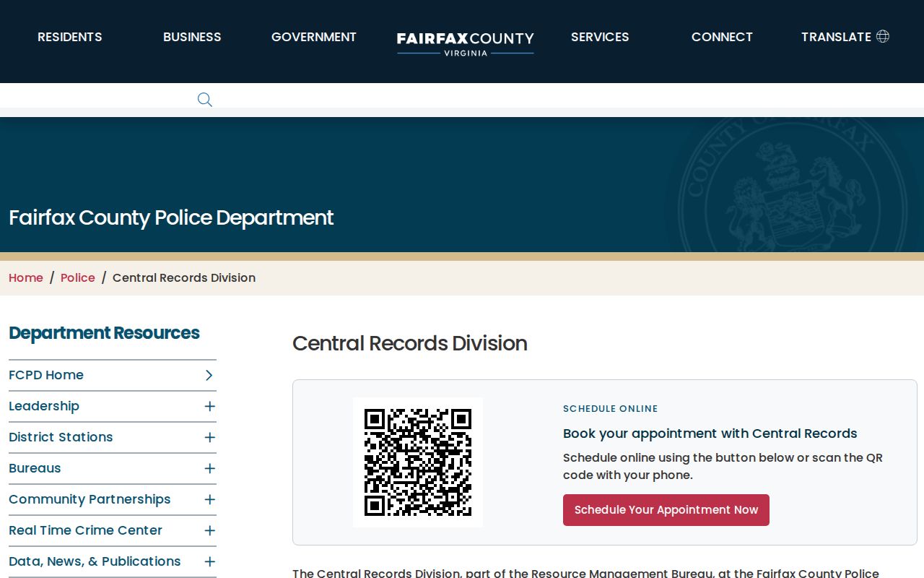The height and width of the screenshot is (578, 924).
Task: Click Schedule Your Appointment Now button
Action: (666, 510)
